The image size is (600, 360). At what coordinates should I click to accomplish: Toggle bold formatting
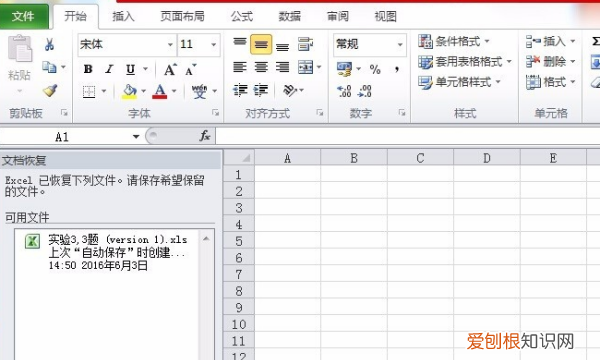pos(88,69)
